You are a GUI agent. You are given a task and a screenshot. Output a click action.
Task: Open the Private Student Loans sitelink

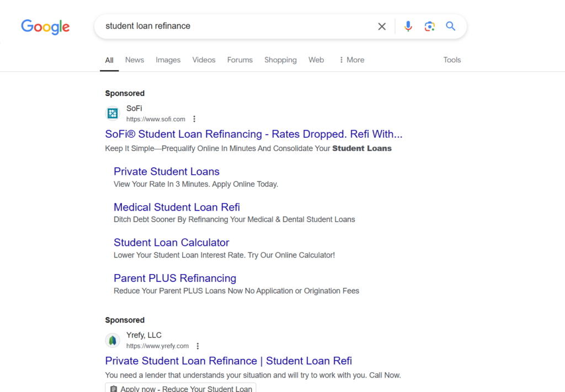point(167,171)
